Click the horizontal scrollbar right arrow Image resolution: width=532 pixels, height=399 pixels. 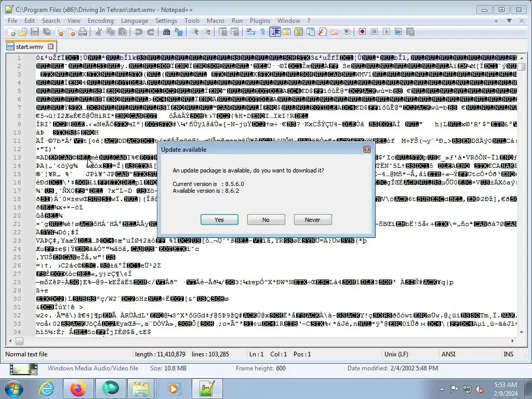click(512, 341)
